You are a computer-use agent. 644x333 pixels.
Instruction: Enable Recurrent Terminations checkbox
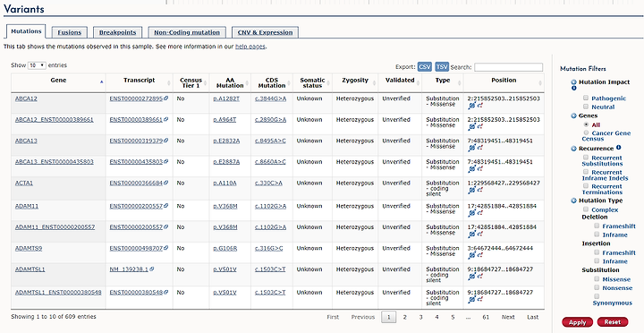pos(586,186)
